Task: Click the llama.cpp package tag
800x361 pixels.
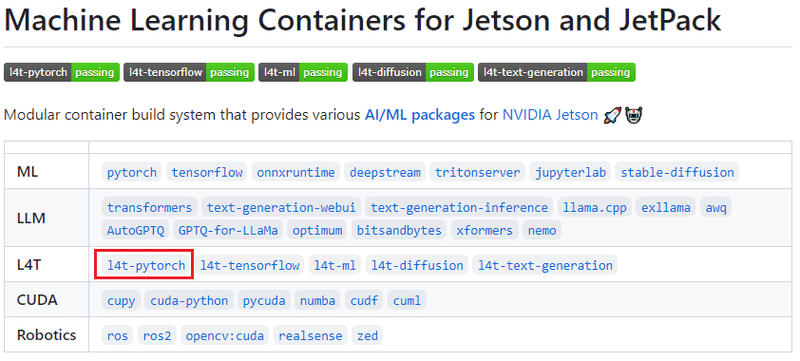Action: [595, 208]
